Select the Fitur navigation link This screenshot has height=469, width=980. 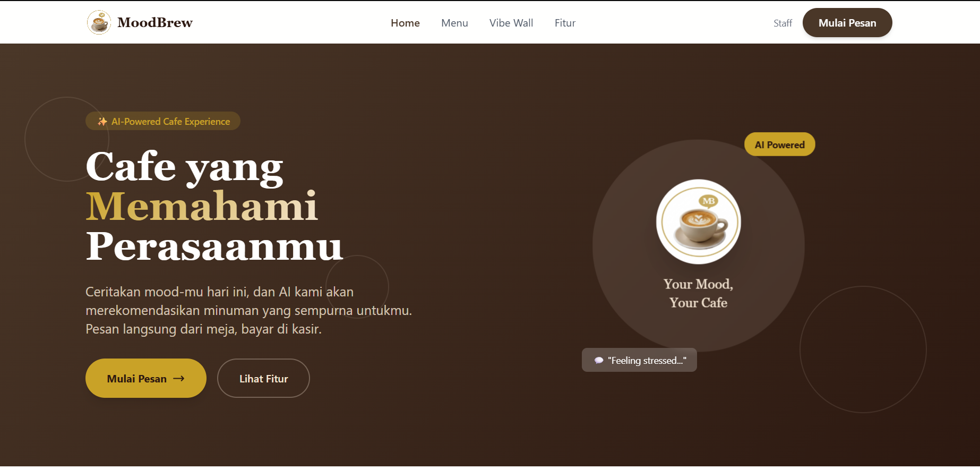565,23
